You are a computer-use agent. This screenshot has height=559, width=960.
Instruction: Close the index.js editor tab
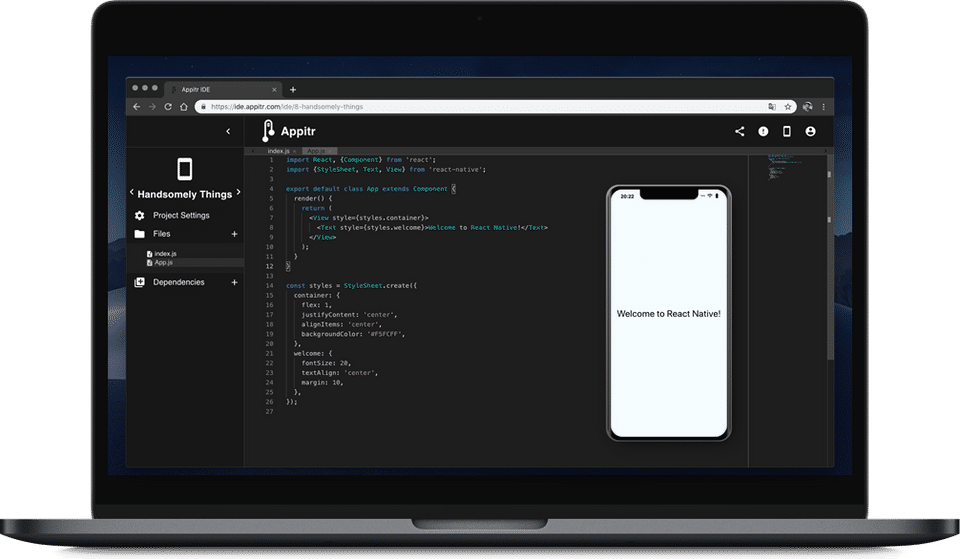click(294, 151)
